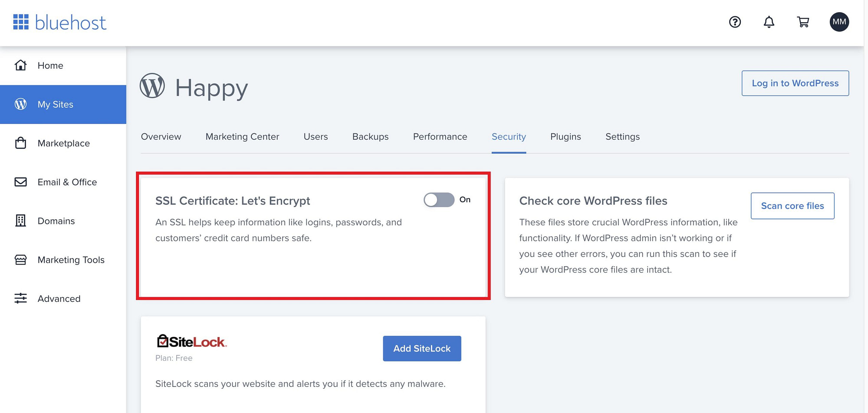Image resolution: width=868 pixels, height=413 pixels.
Task: Select the Home sidebar icon
Action: (x=20, y=65)
